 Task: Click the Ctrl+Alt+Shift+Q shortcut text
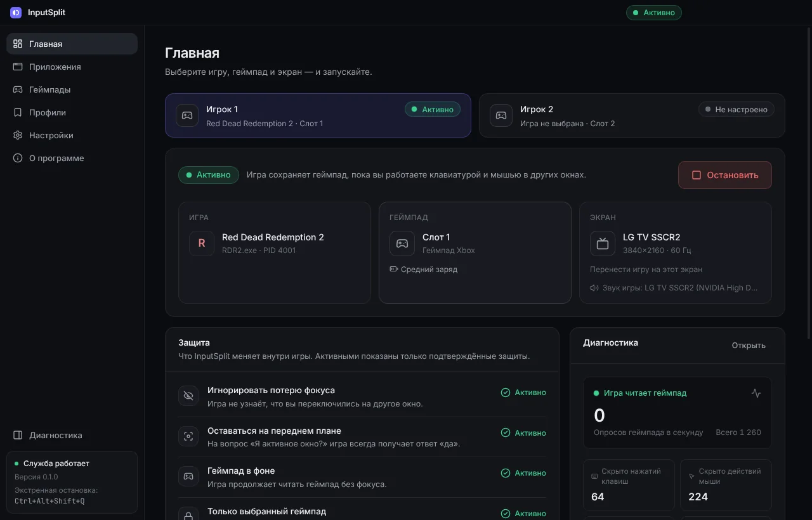click(49, 501)
